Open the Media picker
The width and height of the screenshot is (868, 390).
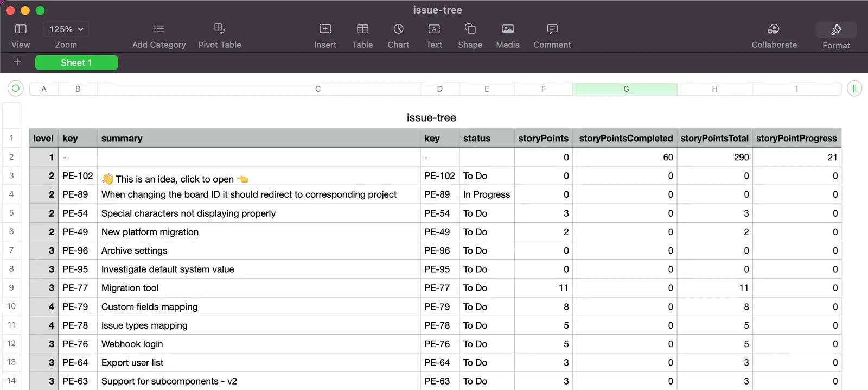[508, 29]
